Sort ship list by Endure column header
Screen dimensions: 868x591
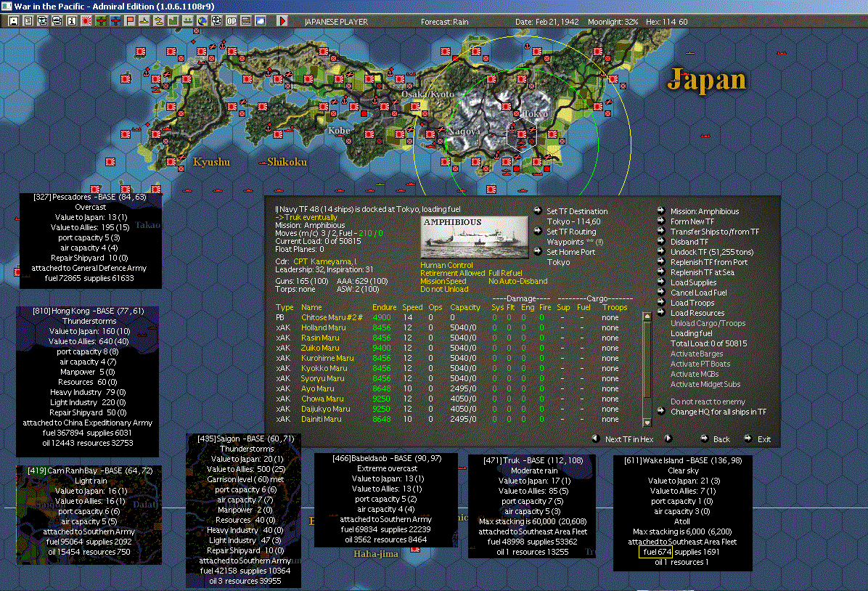(384, 307)
